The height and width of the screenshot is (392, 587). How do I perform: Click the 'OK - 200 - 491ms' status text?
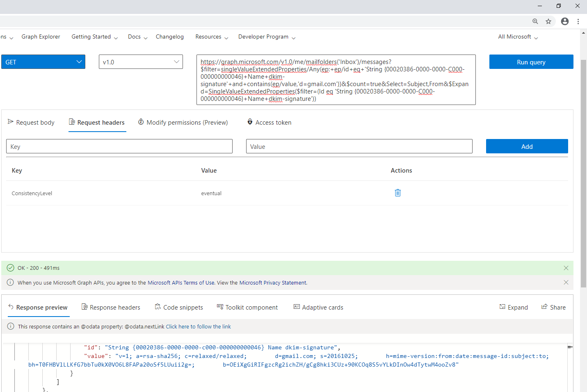[39, 268]
